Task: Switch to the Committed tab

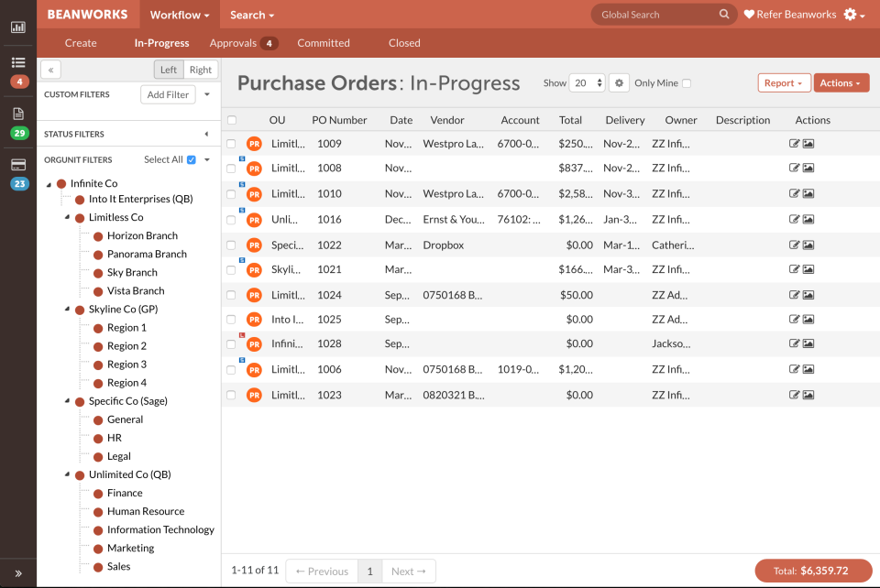Action: [x=324, y=43]
